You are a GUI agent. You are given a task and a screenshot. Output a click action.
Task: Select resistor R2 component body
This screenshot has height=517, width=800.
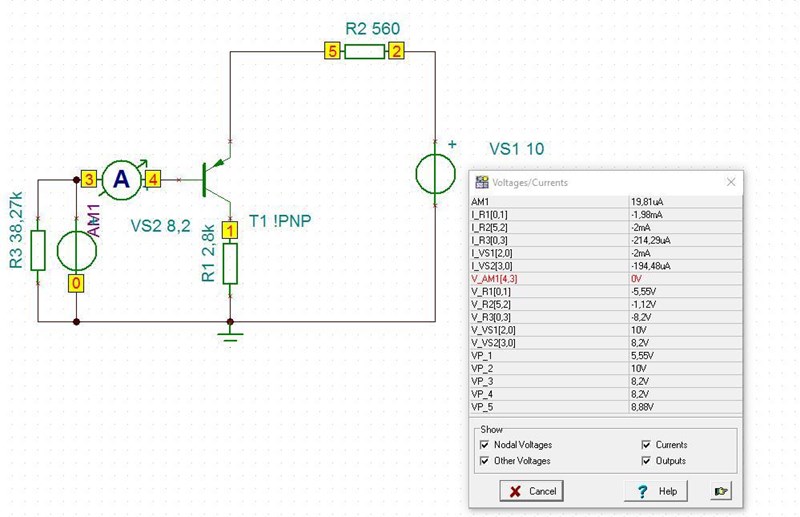click(364, 51)
